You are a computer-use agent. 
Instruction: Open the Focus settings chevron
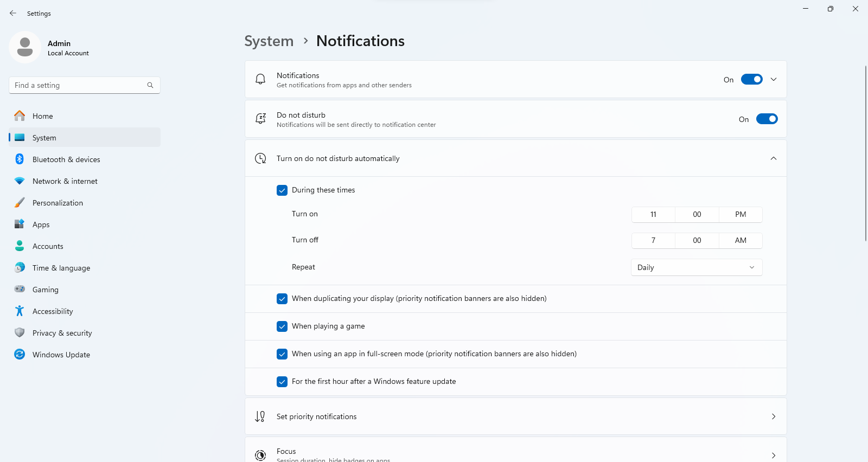[x=774, y=455]
